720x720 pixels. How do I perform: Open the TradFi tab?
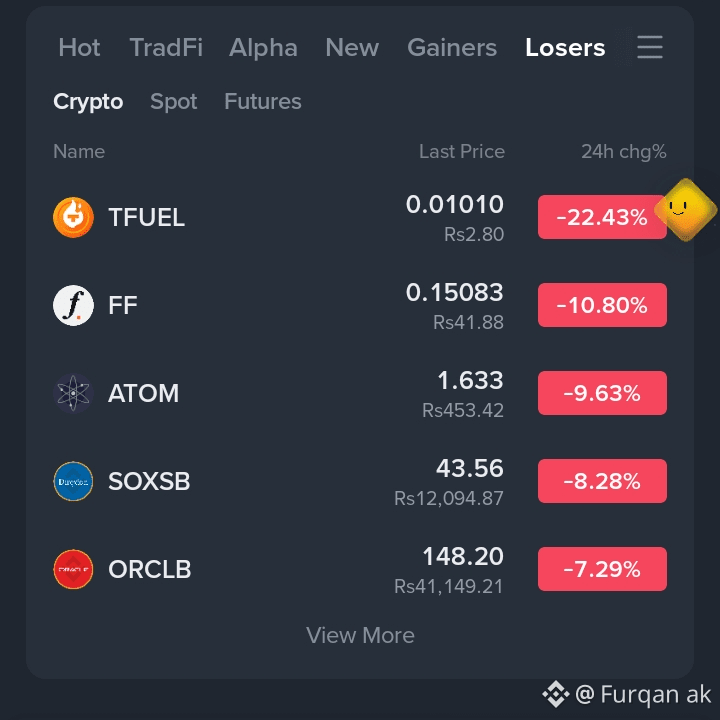click(x=166, y=47)
